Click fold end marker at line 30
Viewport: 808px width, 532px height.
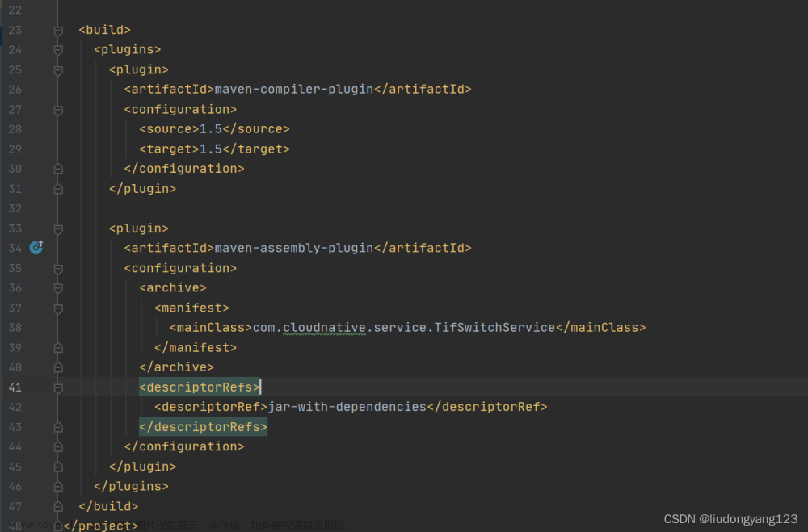(58, 169)
